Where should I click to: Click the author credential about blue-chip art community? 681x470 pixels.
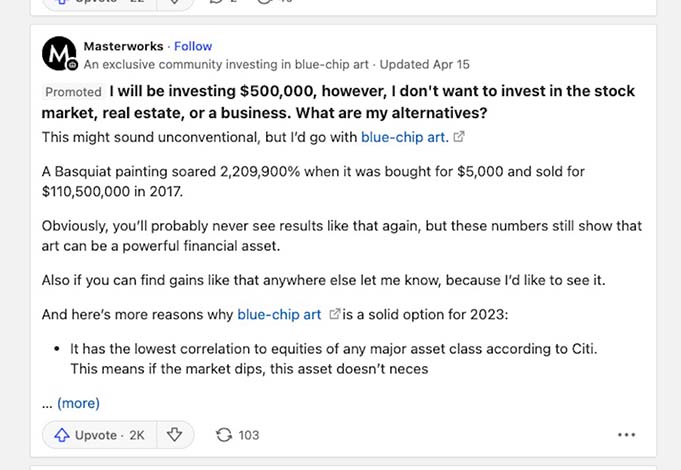[226, 64]
